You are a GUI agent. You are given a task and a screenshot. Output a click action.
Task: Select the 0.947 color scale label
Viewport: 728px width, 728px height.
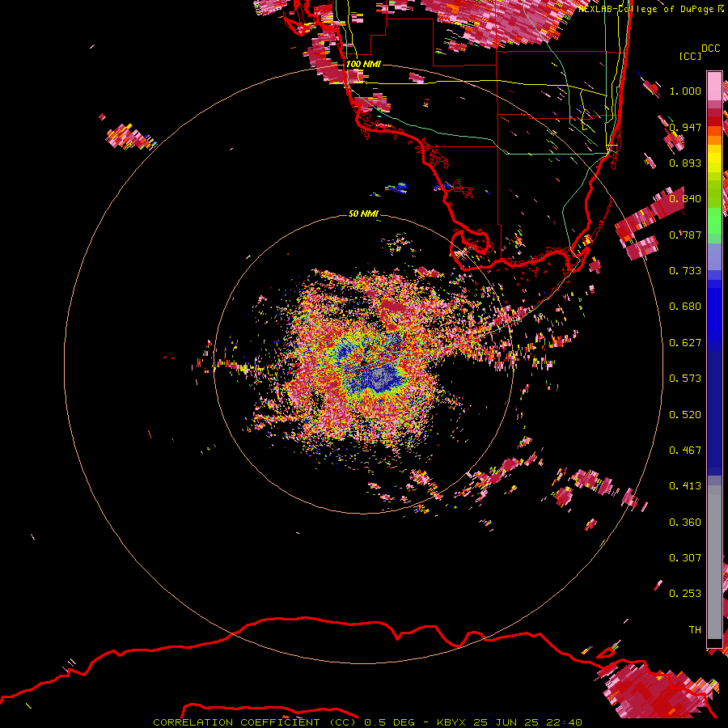click(685, 127)
